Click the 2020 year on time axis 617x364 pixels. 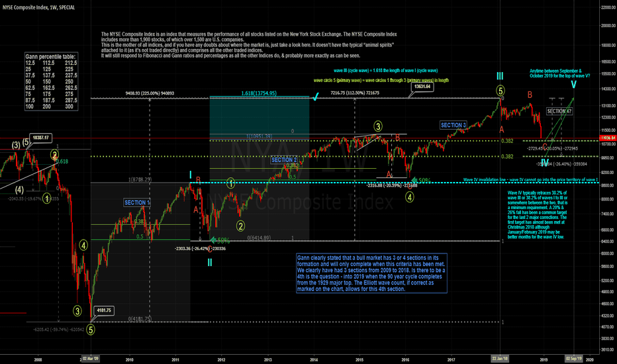pos(589,359)
